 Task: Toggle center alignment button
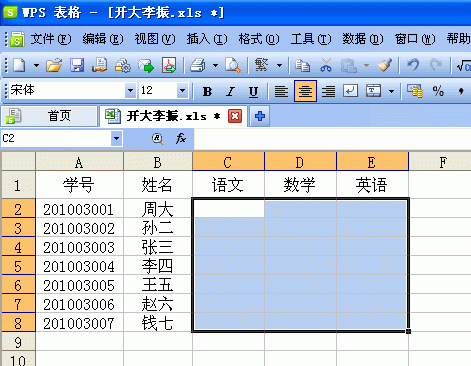[x=305, y=91]
